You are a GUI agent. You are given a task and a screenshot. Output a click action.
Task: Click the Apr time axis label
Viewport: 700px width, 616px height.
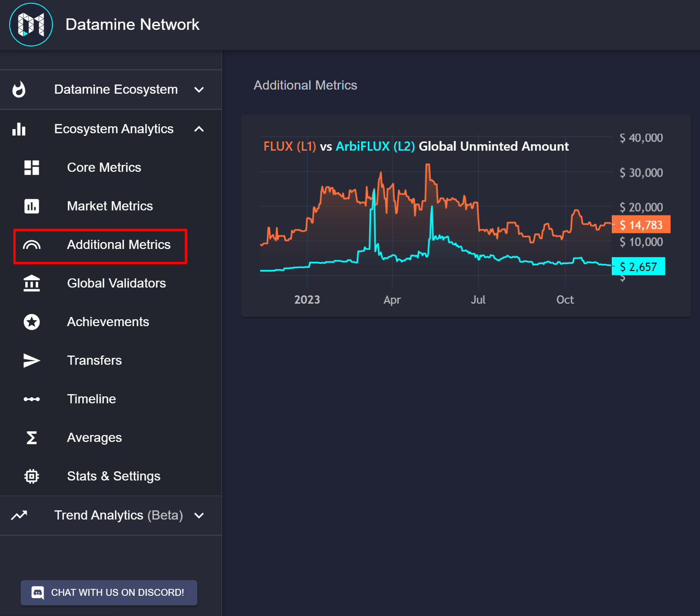(392, 300)
